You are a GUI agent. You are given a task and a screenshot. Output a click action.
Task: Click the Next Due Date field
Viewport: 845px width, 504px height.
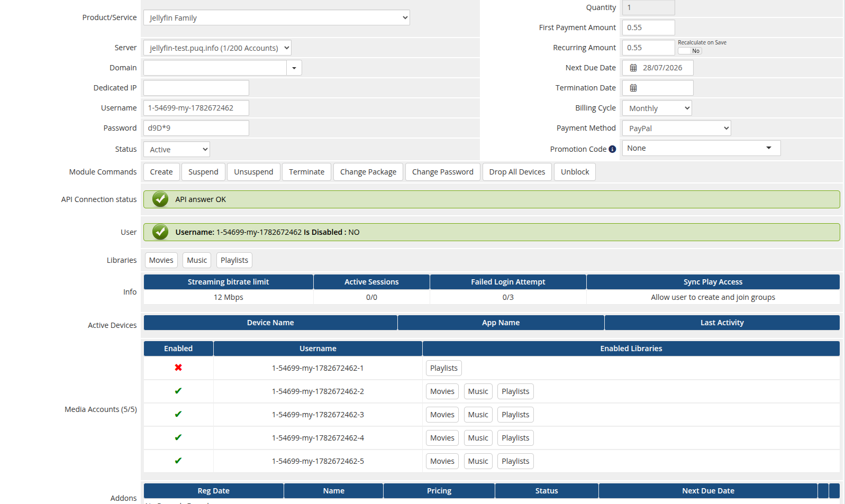658,68
